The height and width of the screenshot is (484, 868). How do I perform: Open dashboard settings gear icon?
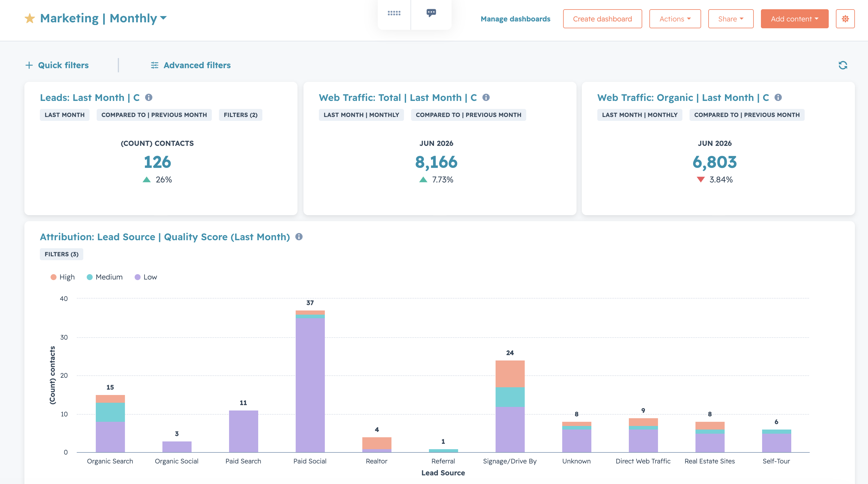pos(845,19)
